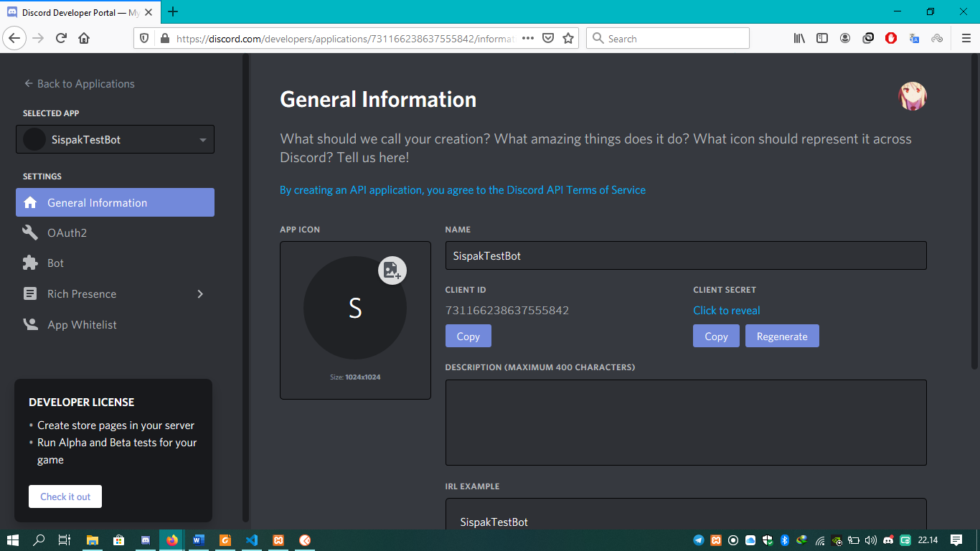Click the Client ID number 731166238637555842
The height and width of the screenshot is (551, 980).
coord(507,311)
